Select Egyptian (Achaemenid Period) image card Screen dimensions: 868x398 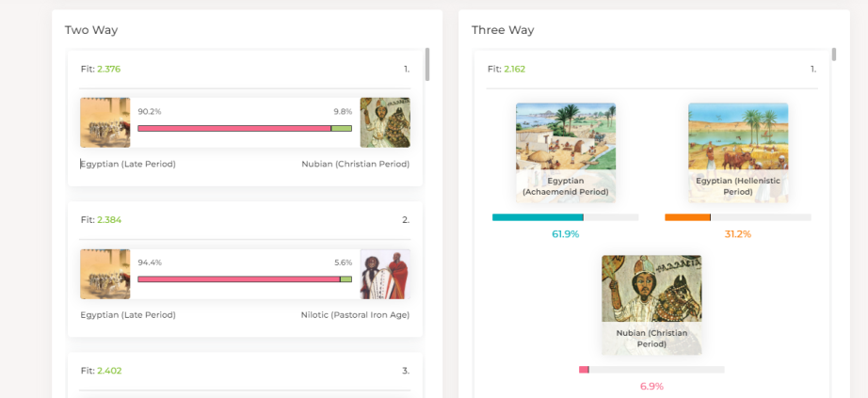566,152
